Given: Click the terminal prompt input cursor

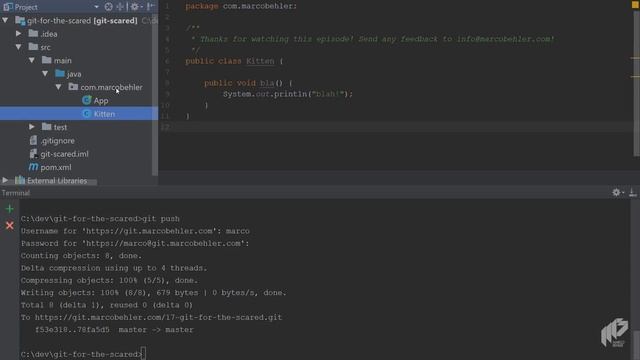Looking at the screenshot, I should (x=144, y=354).
